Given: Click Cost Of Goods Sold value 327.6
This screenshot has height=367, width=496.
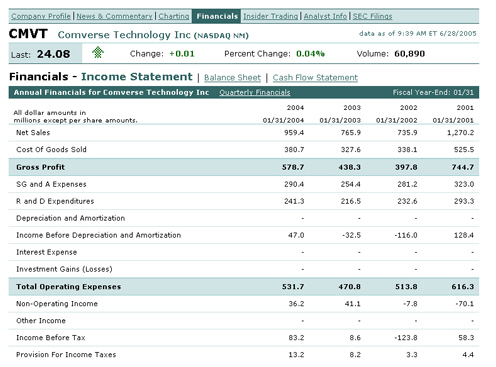Looking at the screenshot, I should point(351,150).
